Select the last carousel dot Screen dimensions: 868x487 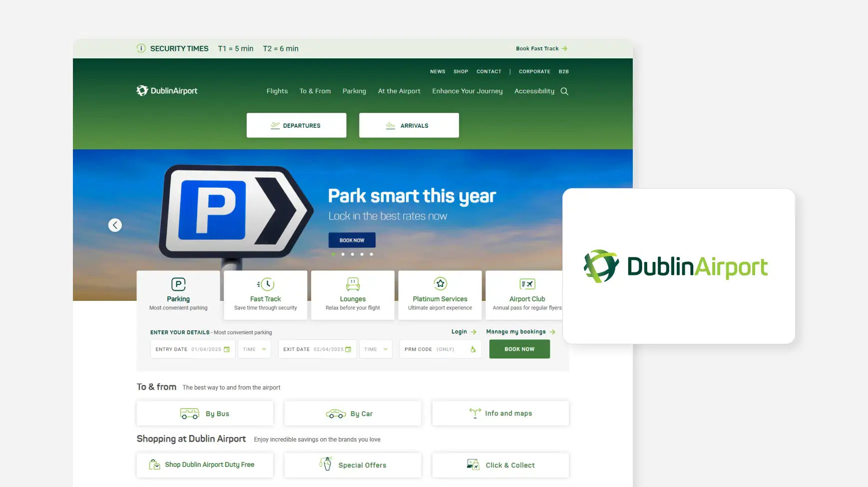371,254
